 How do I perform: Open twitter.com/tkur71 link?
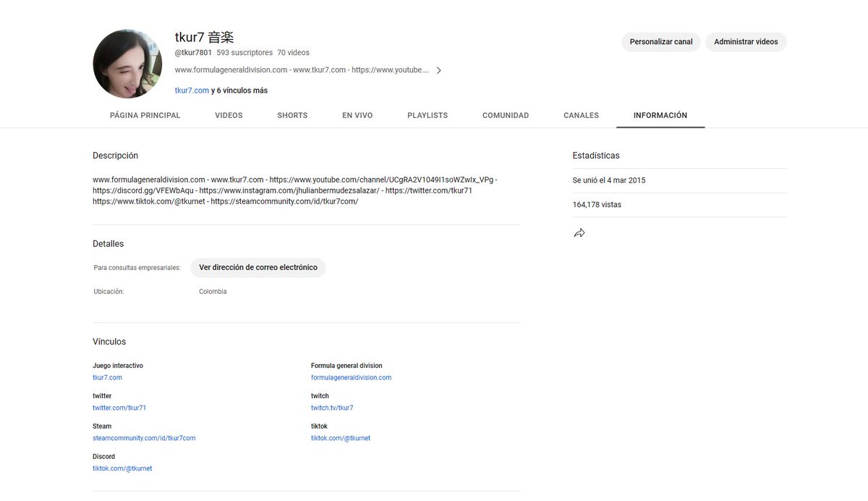(119, 408)
